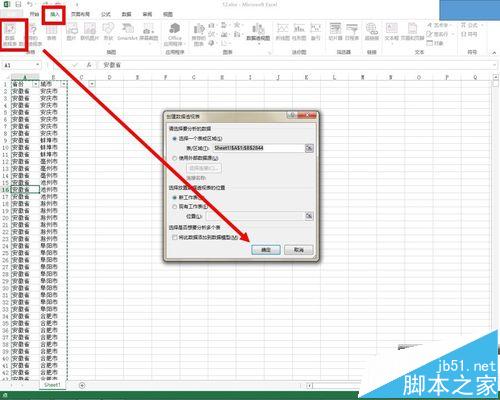Open the Insert Function fx button
500x400 pixels.
[x=89, y=65]
